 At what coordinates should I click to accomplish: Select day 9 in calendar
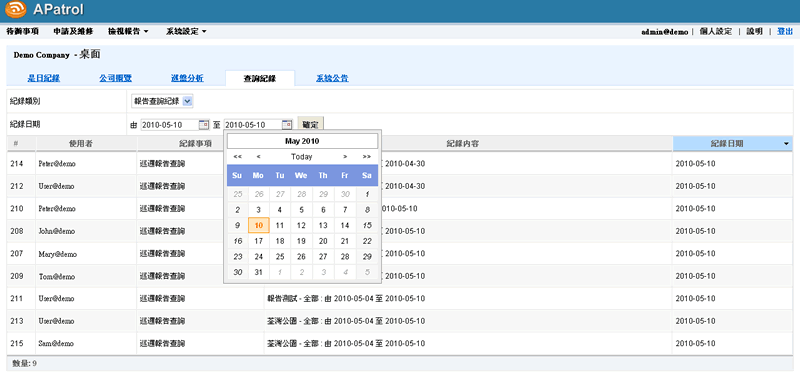click(237, 225)
